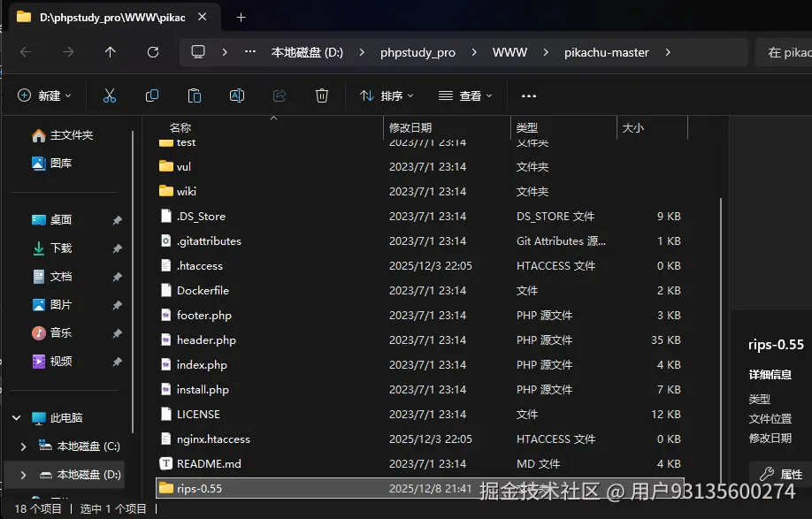Open the 新建 new item menu
This screenshot has height=519, width=812.
[x=43, y=95]
